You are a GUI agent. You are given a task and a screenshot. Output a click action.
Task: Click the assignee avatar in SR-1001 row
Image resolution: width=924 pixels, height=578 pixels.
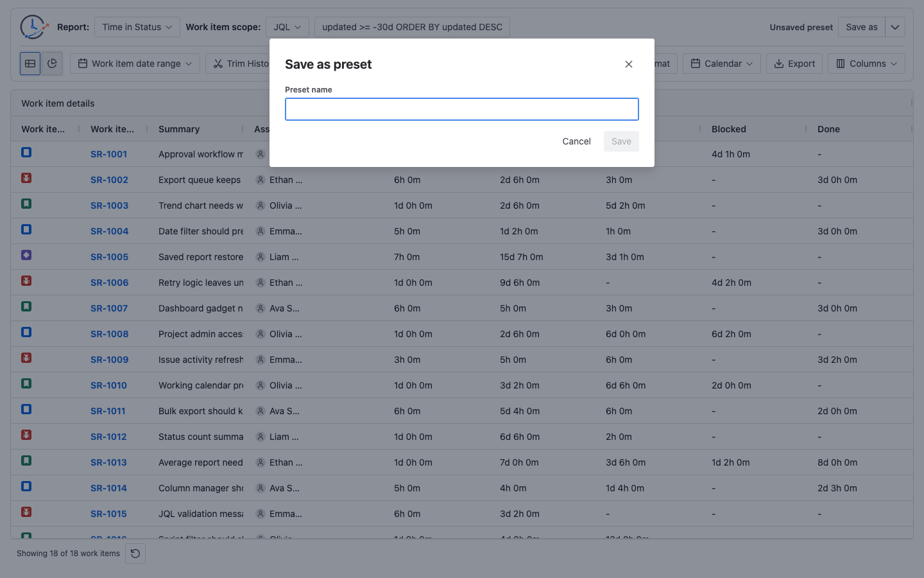[x=261, y=154]
